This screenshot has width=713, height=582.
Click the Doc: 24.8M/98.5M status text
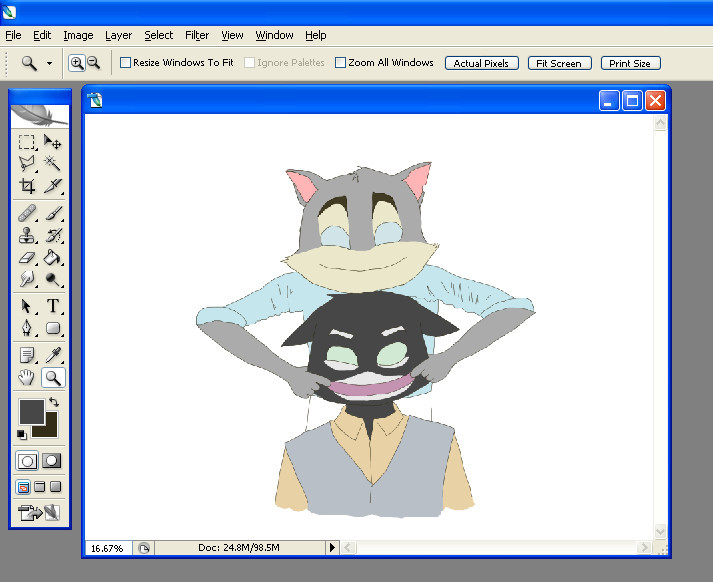pyautogui.click(x=239, y=547)
